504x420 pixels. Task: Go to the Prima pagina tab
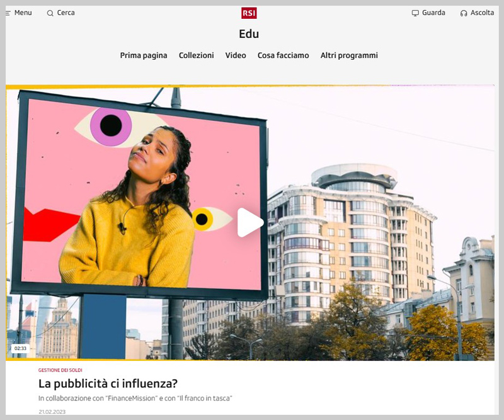144,55
